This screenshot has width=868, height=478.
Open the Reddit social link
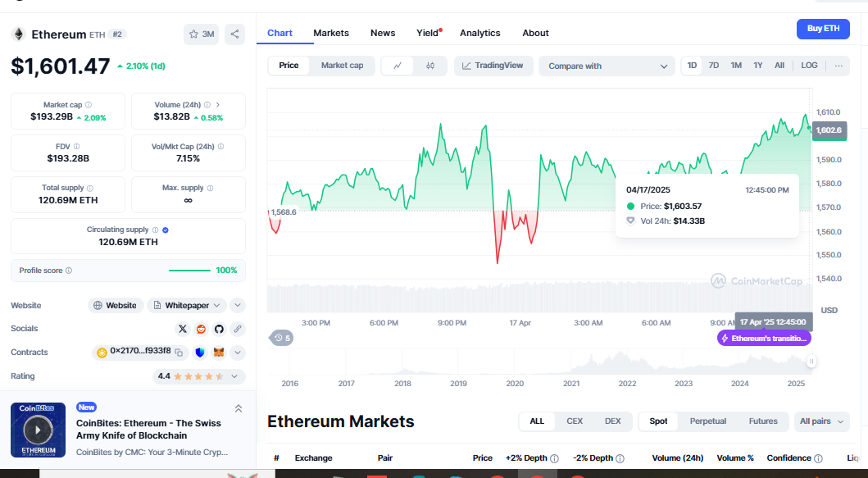click(201, 329)
